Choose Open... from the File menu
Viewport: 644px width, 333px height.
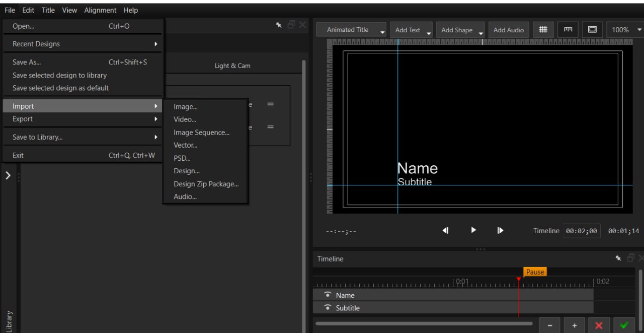[x=83, y=26]
